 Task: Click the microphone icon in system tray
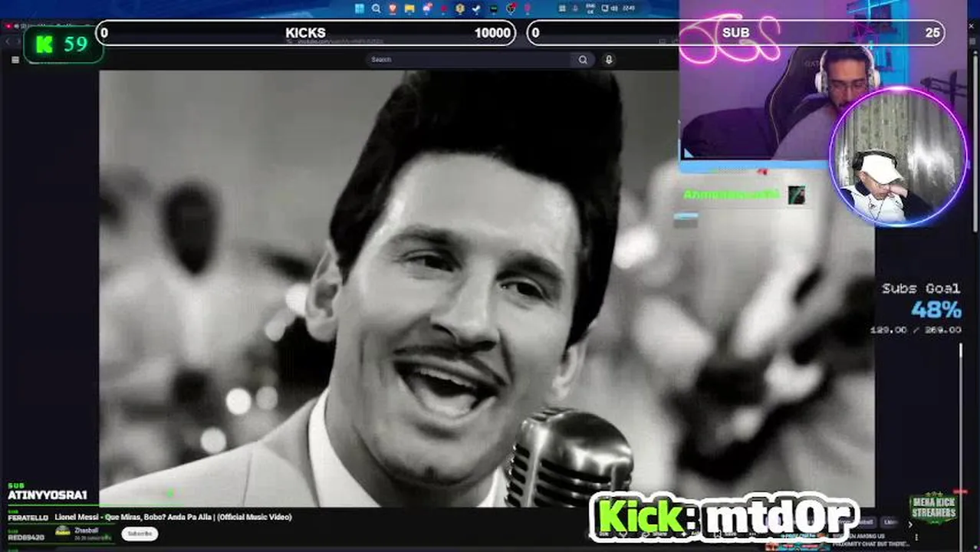575,8
